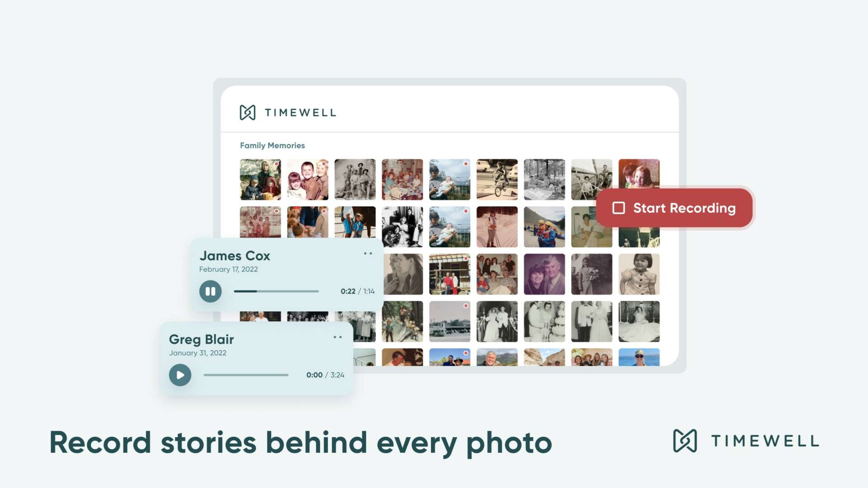Image resolution: width=868 pixels, height=488 pixels.
Task: Open the bride sitting in gown photo
Action: point(639,321)
